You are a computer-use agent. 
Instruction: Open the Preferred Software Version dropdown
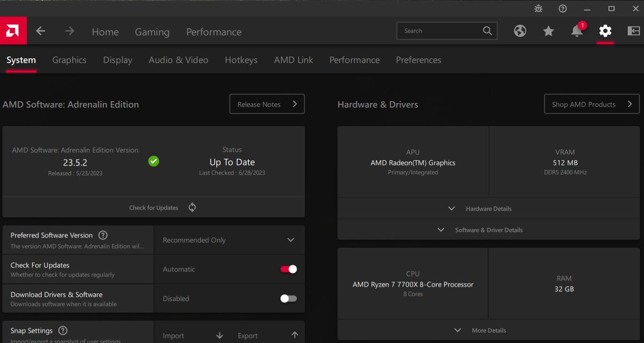point(229,240)
